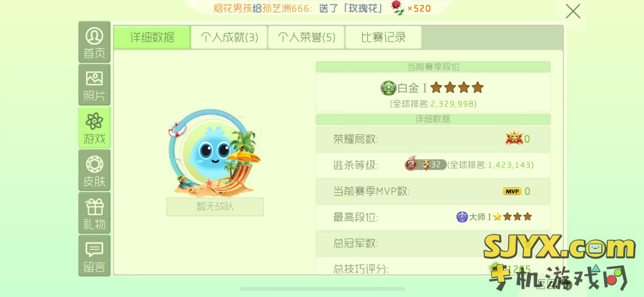This screenshot has width=644, height=297.
Task: Open the 留言 messages sidebar icon
Action: pos(94,256)
